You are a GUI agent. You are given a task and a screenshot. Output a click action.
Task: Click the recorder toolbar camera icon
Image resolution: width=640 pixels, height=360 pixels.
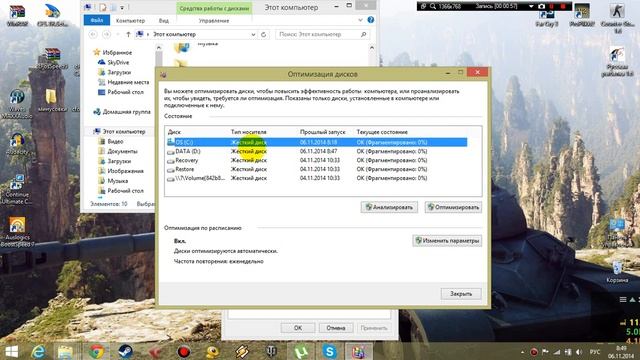click(541, 7)
